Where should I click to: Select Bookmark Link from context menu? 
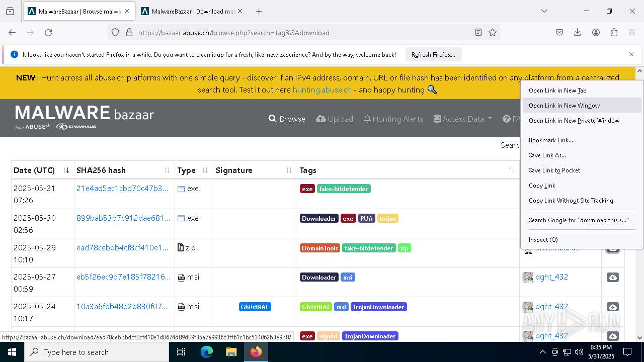click(x=582, y=140)
